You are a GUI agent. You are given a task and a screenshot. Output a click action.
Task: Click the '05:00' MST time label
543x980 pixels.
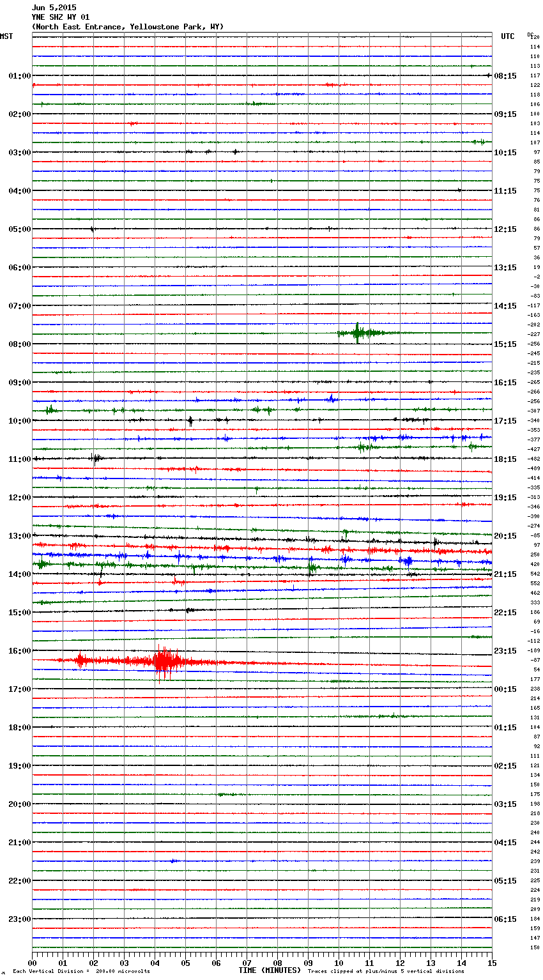[x=19, y=229]
